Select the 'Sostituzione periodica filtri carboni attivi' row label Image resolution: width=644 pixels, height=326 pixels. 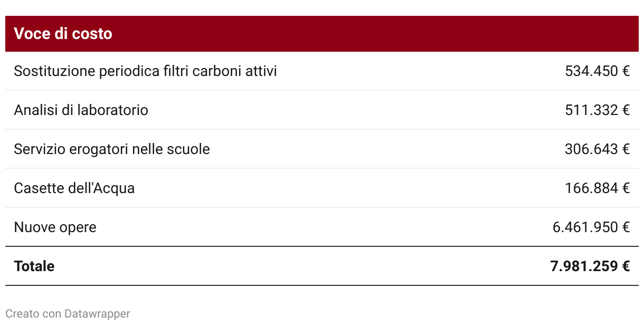click(x=145, y=71)
